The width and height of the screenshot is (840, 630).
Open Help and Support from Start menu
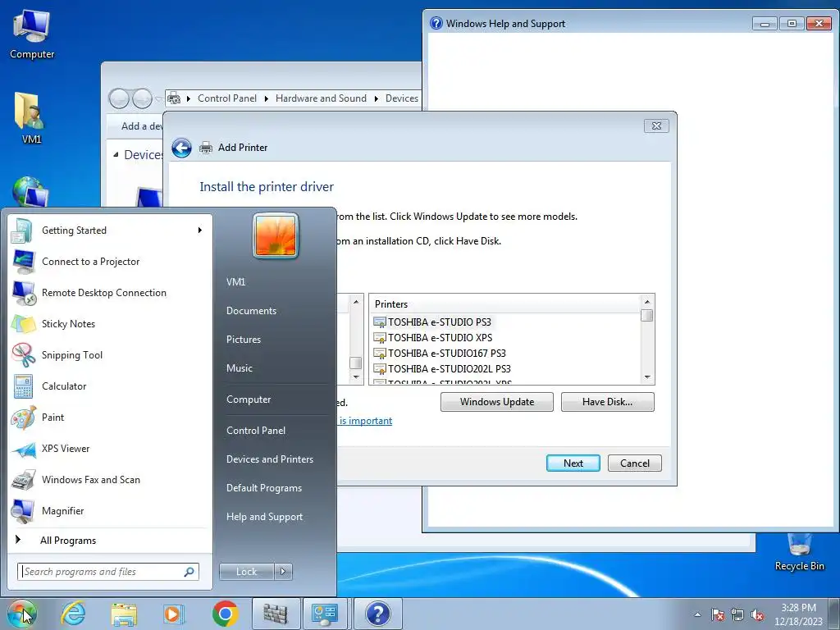pyautogui.click(x=265, y=517)
